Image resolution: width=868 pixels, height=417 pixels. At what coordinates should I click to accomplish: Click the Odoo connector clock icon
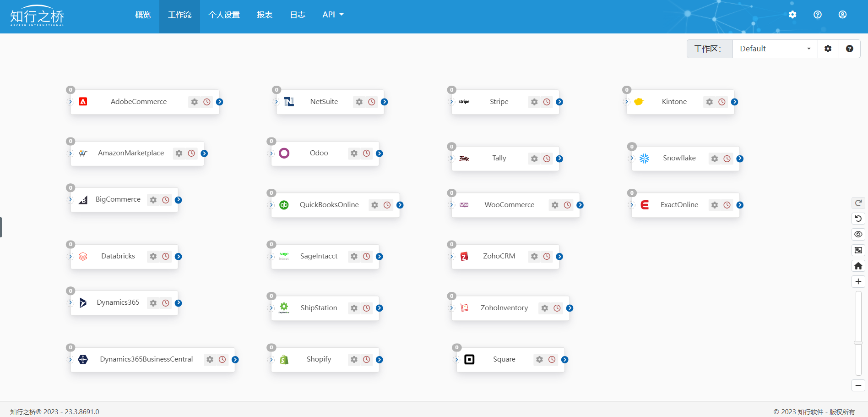[367, 153]
